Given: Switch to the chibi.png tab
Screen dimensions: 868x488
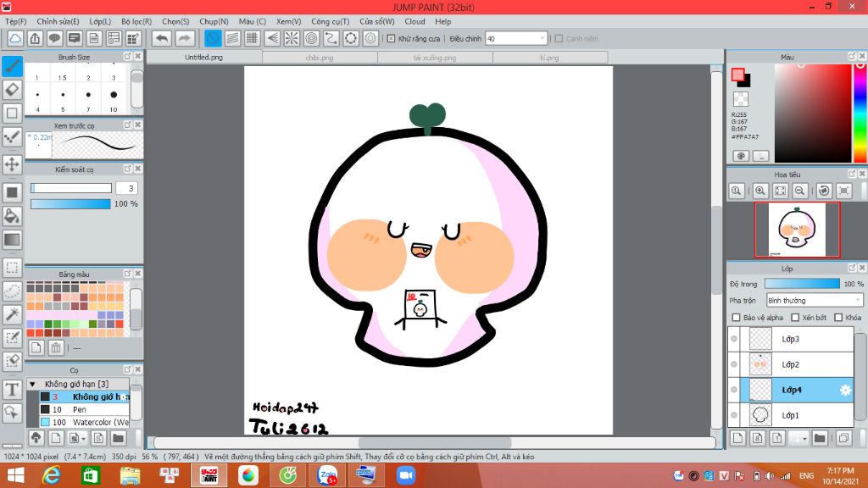Looking at the screenshot, I should pyautogui.click(x=320, y=58).
